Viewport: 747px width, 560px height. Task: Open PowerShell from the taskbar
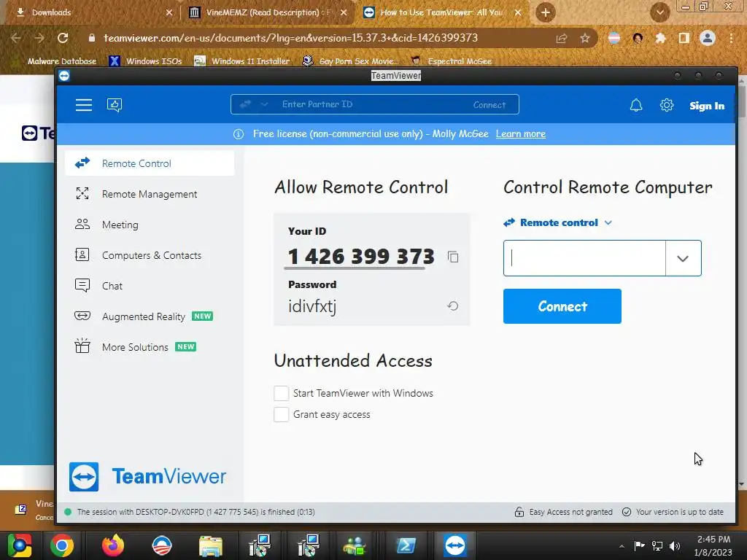tap(406, 545)
